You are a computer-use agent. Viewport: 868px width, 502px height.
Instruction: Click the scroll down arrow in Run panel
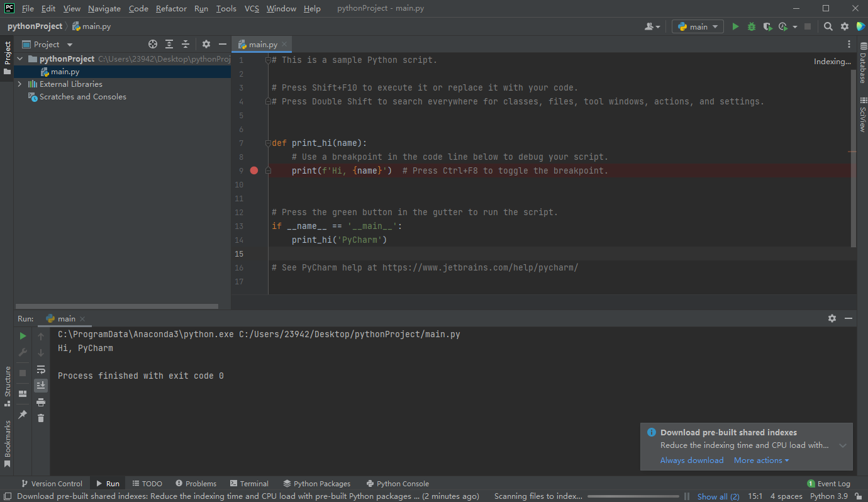click(41, 352)
